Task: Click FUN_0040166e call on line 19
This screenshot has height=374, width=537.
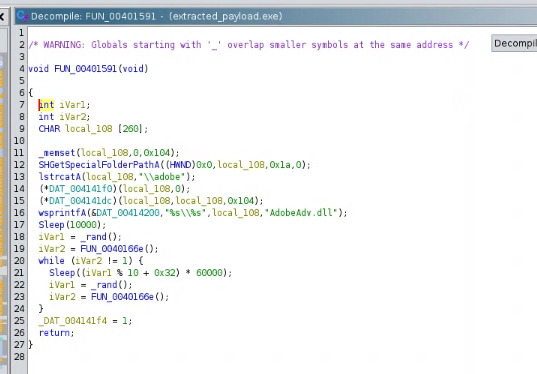Action: coord(112,249)
